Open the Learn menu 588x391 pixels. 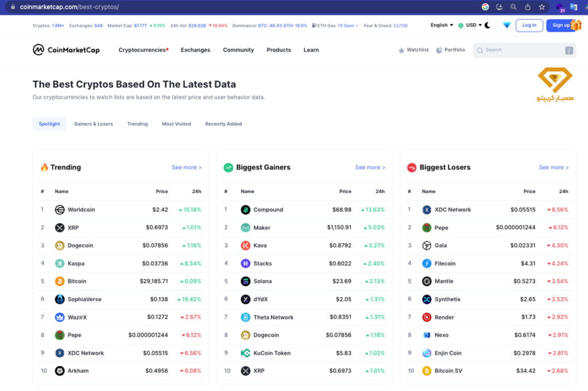click(311, 50)
